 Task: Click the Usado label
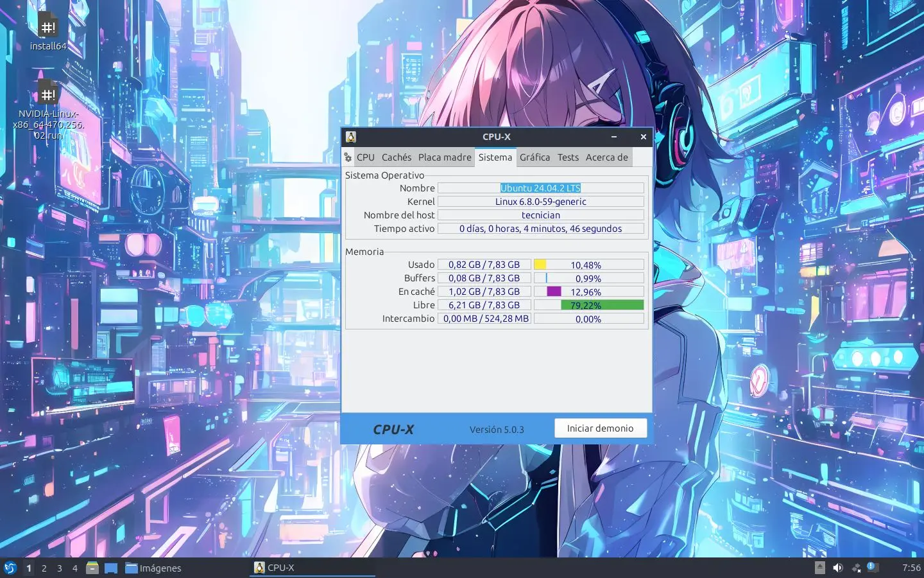click(422, 265)
